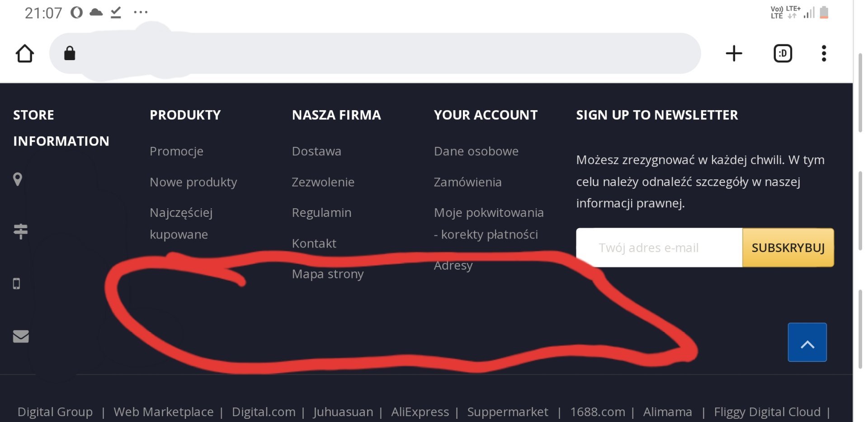Go to Nowe produkty
The height and width of the screenshot is (422, 868).
(193, 182)
